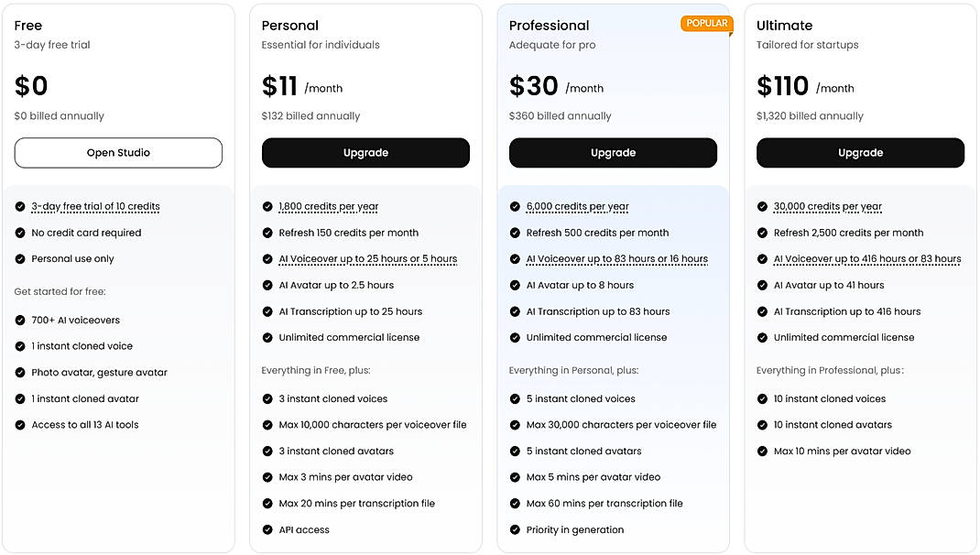Click AI Voiceover up to 83 hours or 16 hours
980x555 pixels.
618,258
